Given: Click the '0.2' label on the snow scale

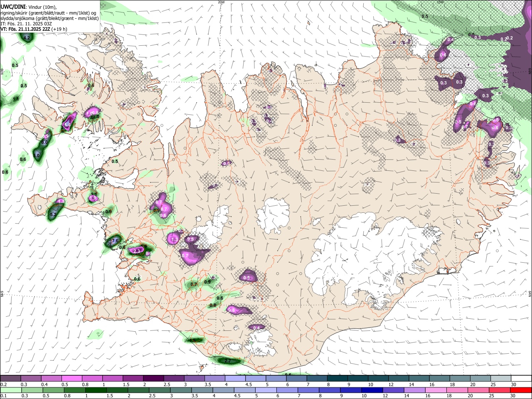Looking at the screenshot, I should (3, 384).
